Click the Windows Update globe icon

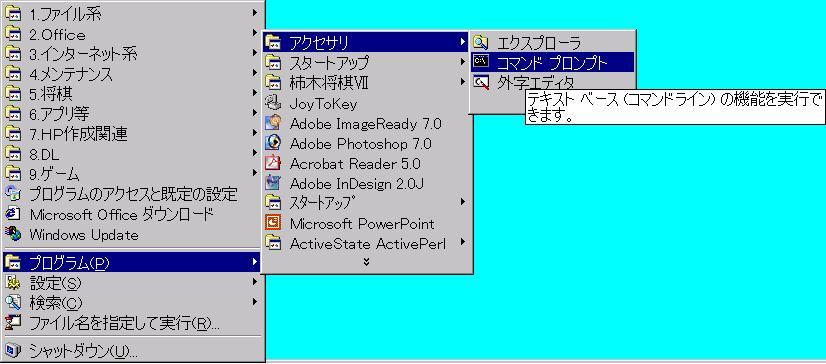pos(13,234)
